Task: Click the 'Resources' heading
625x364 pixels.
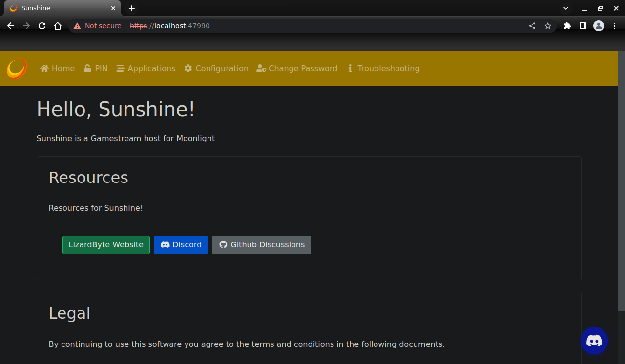Action: pyautogui.click(x=88, y=177)
